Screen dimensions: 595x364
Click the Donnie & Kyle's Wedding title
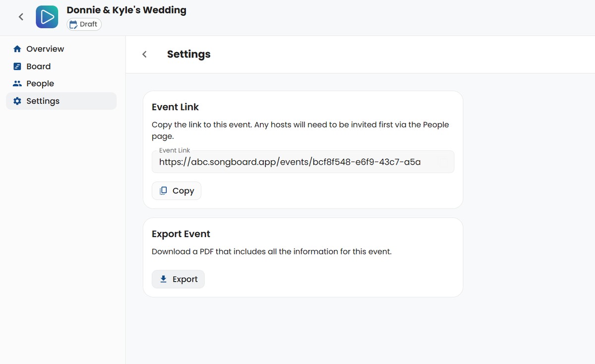[x=126, y=10]
